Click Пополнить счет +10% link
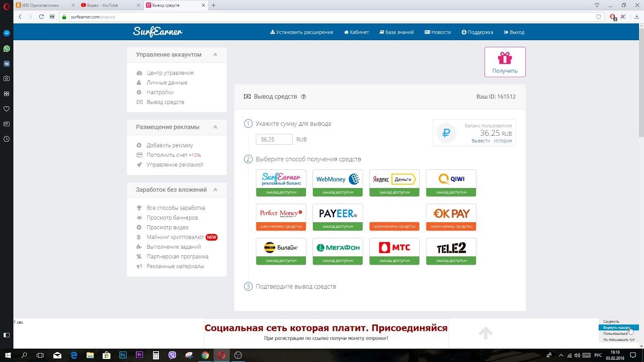 174,155
